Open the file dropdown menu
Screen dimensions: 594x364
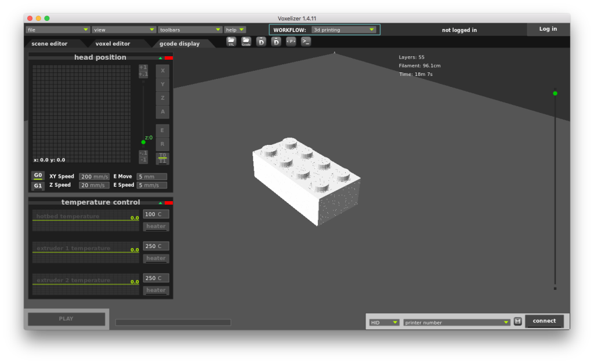(57, 30)
